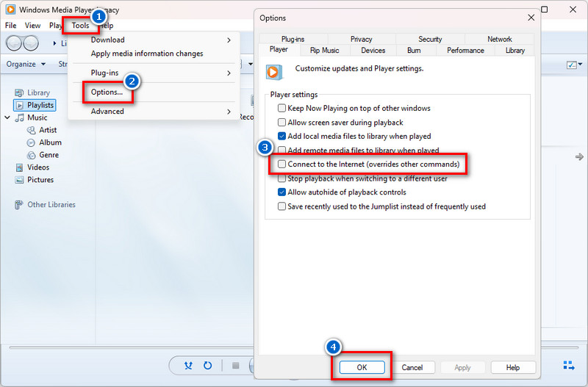This screenshot has width=588, height=387.
Task: Click the Cancel button
Action: [x=412, y=367]
